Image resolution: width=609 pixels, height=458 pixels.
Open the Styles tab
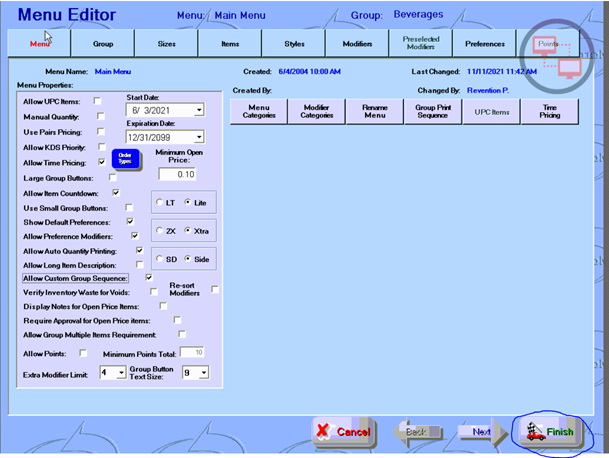coord(294,44)
